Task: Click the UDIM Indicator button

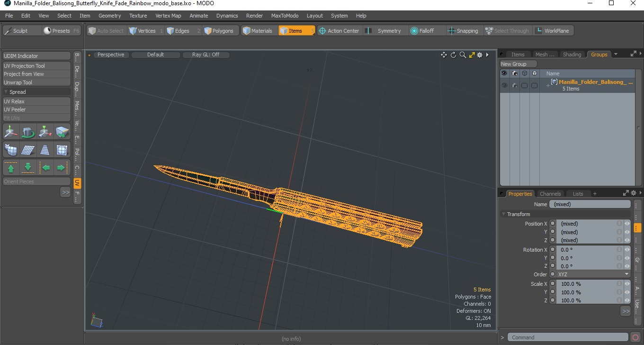Action: (36, 56)
